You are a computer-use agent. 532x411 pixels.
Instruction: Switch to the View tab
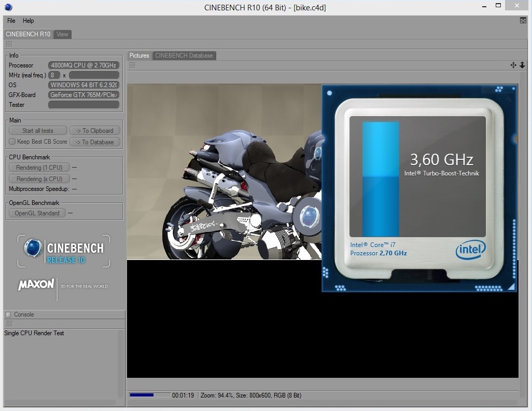pos(62,34)
